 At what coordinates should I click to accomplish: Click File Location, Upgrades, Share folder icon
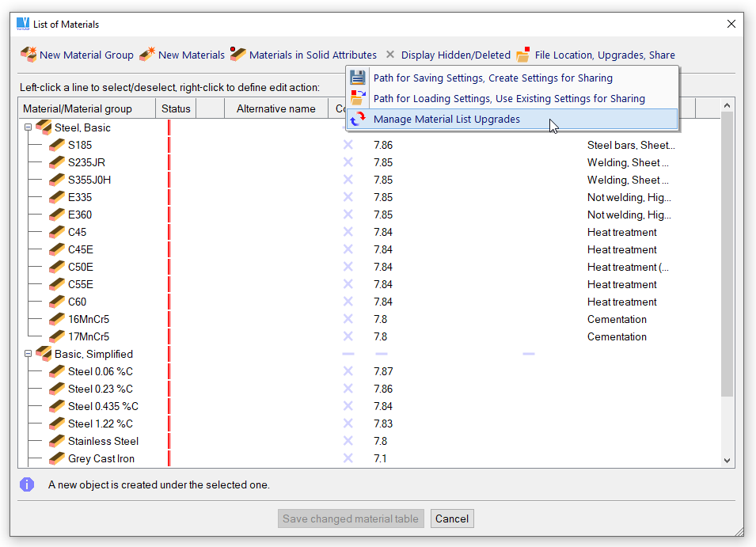tap(523, 55)
